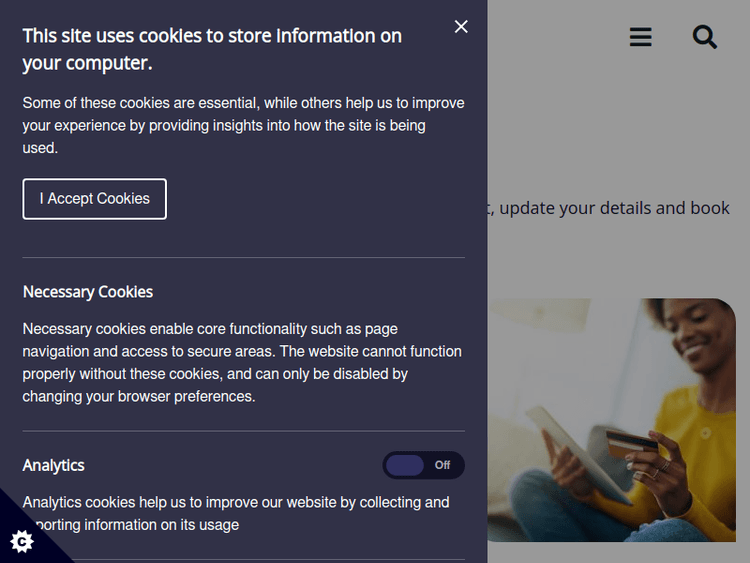Enable the Analytics cookies toggle
The image size is (750, 563).
pyautogui.click(x=423, y=465)
